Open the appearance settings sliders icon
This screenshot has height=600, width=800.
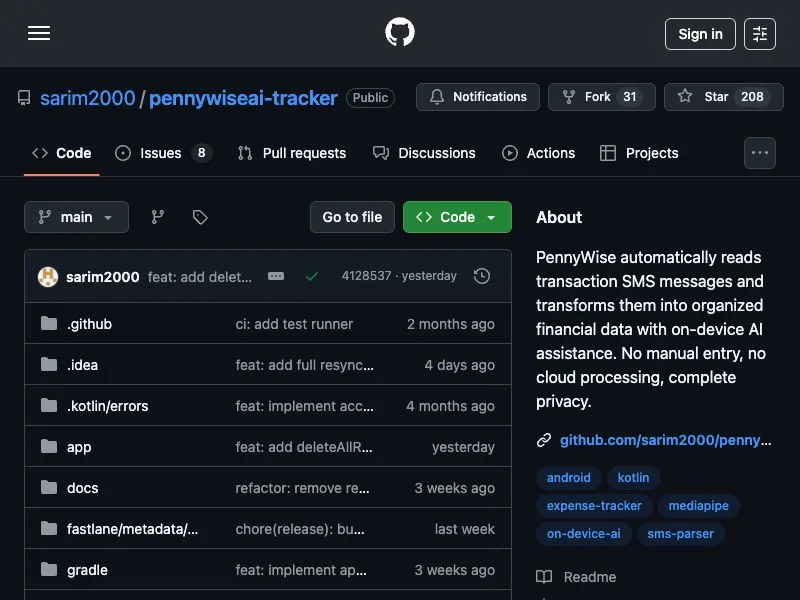click(760, 34)
